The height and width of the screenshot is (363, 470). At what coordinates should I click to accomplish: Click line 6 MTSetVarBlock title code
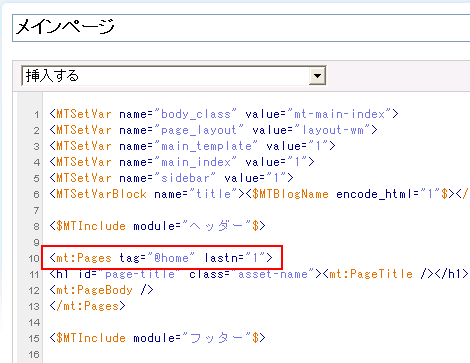[260, 194]
